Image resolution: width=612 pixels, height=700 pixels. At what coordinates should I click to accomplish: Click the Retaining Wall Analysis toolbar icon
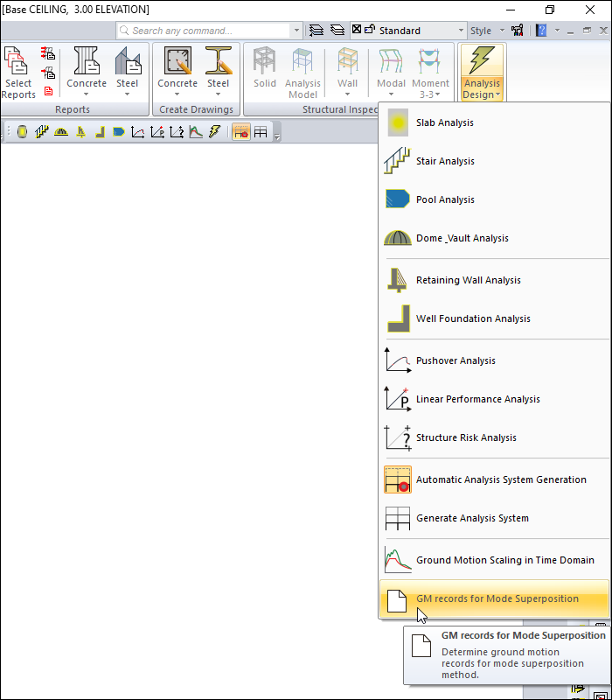click(x=80, y=132)
